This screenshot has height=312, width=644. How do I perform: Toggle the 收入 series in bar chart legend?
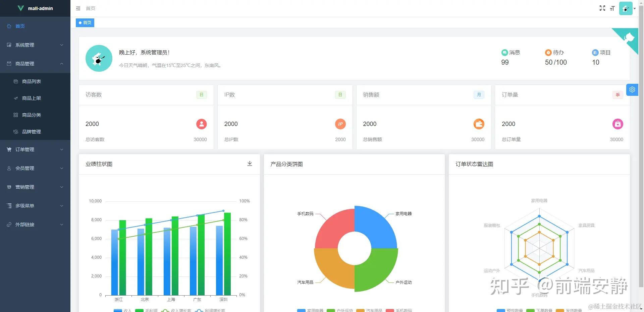tap(122, 310)
